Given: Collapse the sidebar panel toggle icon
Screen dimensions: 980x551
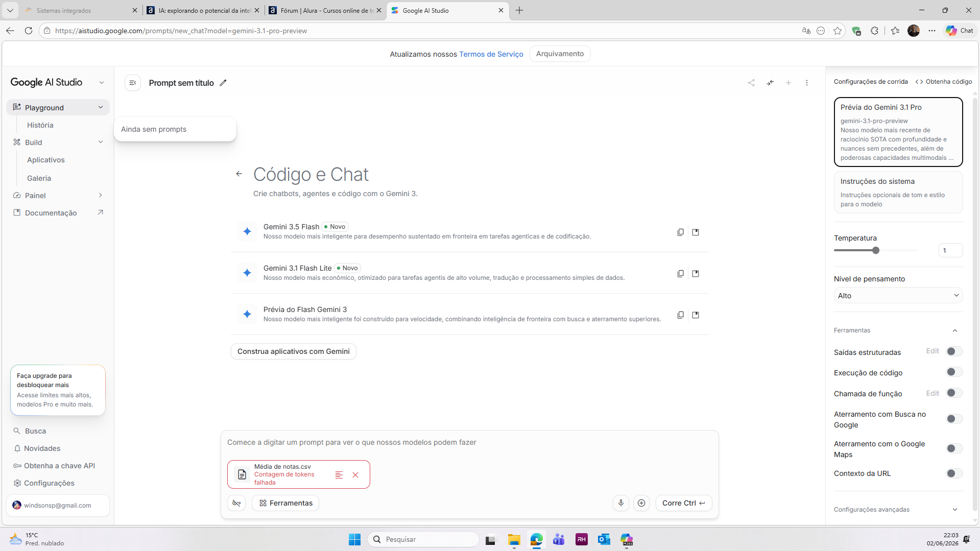Looking at the screenshot, I should [x=133, y=83].
